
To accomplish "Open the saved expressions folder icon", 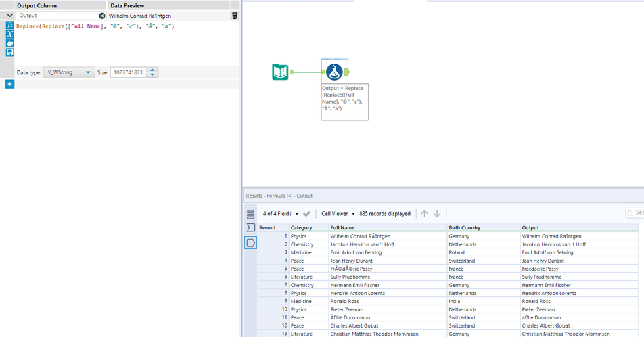I will 10,43.
